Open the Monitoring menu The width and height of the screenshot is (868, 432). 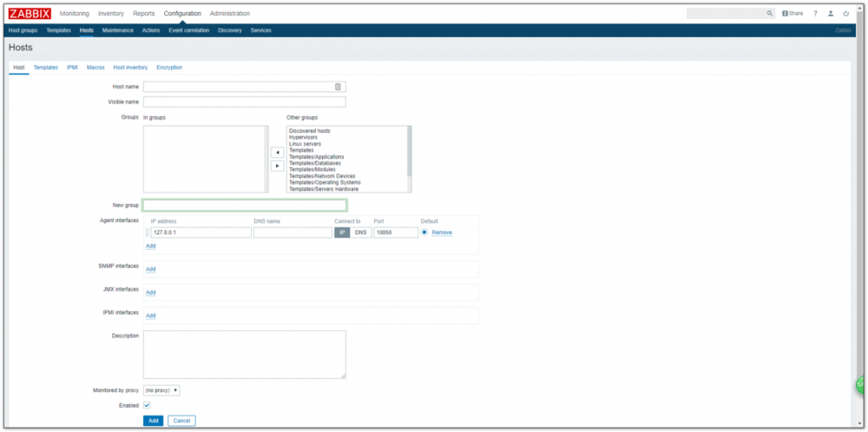pos(74,13)
